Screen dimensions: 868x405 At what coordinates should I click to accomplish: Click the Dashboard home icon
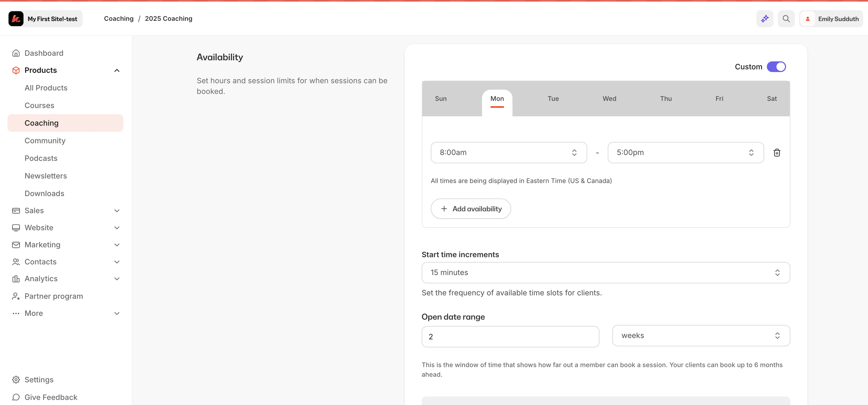pos(16,53)
